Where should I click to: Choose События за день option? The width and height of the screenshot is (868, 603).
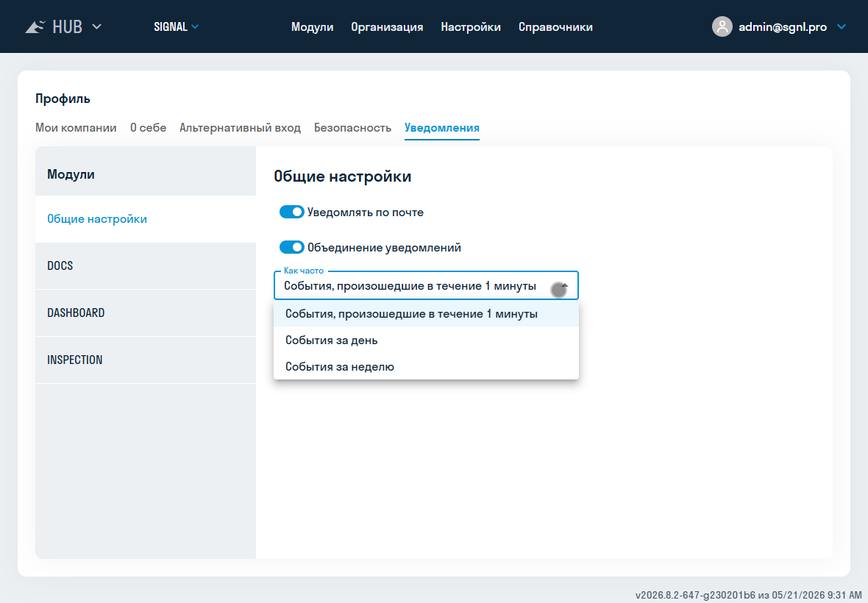pos(426,340)
